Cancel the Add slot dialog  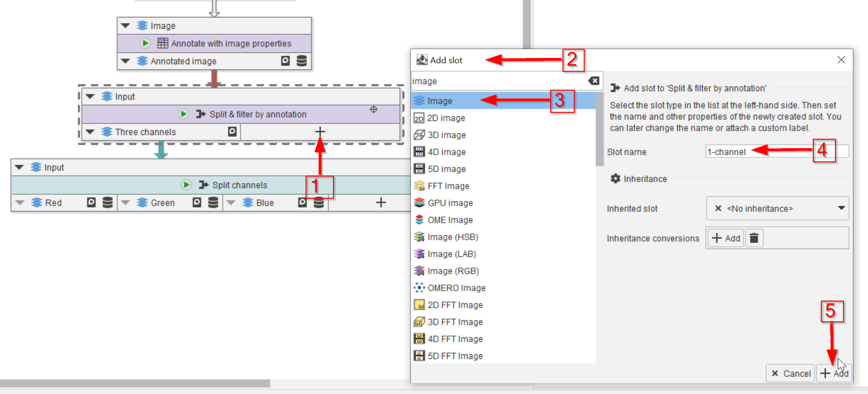791,373
